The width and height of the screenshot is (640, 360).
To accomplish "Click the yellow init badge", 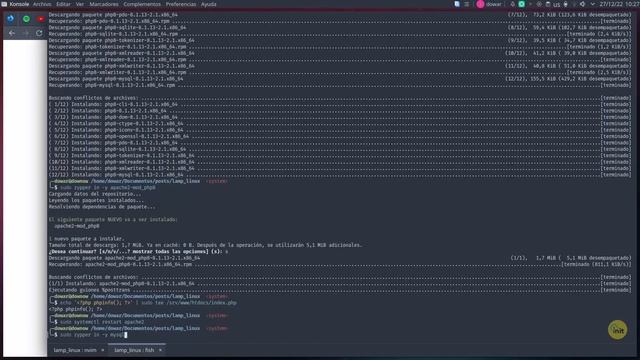I will 618,330.
